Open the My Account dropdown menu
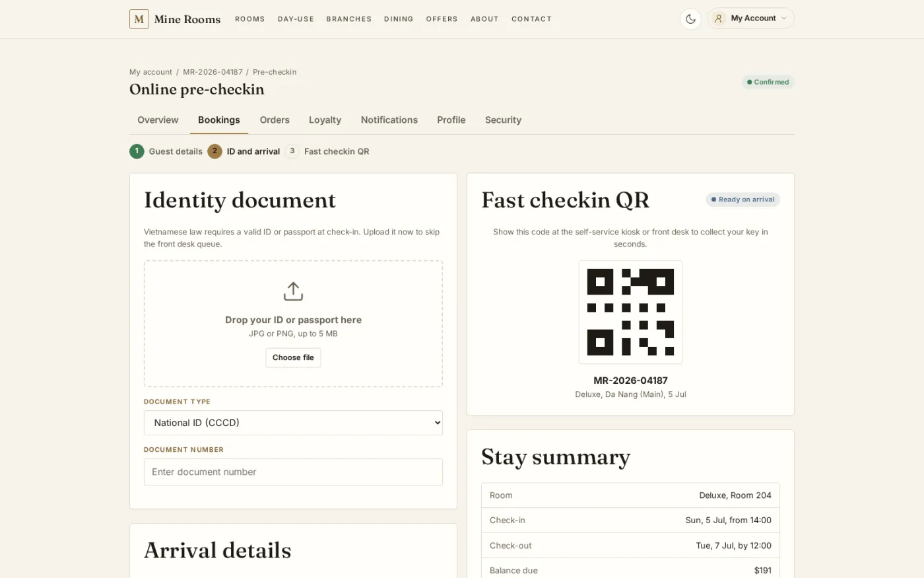924x578 pixels. [x=751, y=18]
